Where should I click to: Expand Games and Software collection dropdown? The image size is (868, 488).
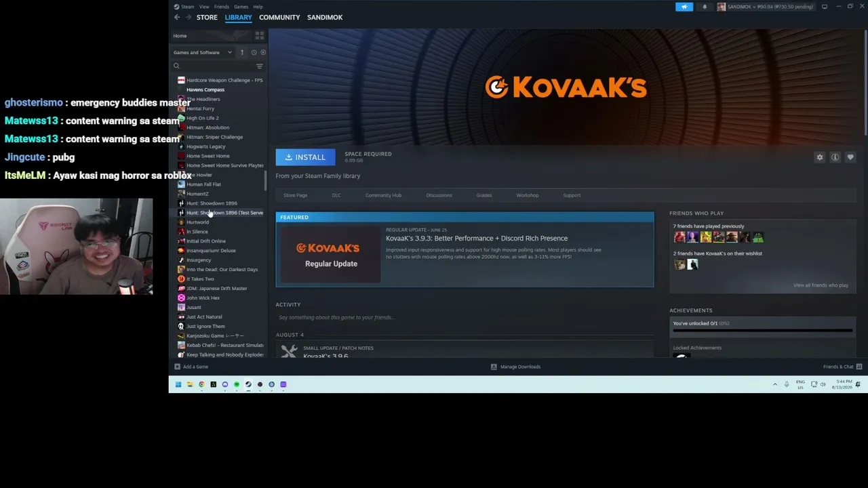[229, 52]
